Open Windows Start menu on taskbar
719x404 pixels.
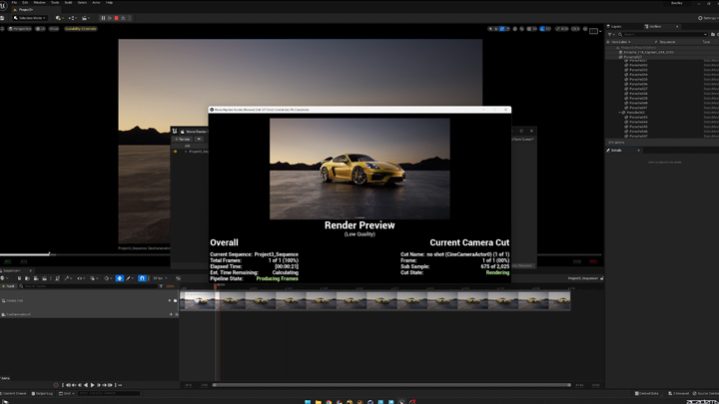click(308, 402)
